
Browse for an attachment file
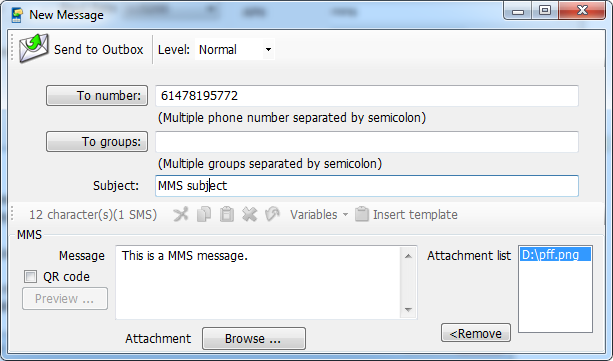tap(254, 338)
